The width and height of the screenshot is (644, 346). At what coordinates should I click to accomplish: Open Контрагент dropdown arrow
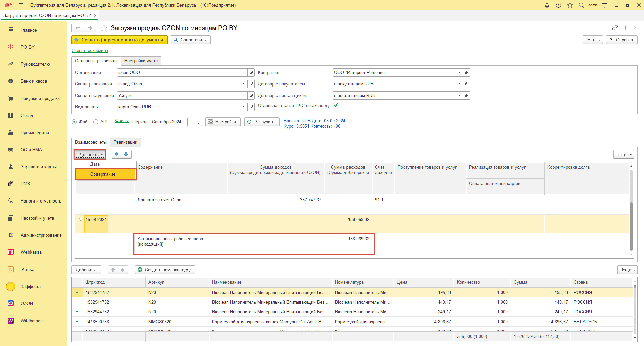pos(459,72)
